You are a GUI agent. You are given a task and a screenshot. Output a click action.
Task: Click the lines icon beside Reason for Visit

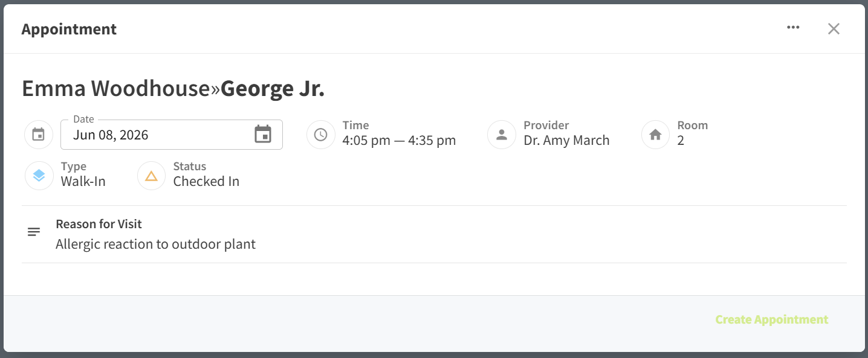34,232
